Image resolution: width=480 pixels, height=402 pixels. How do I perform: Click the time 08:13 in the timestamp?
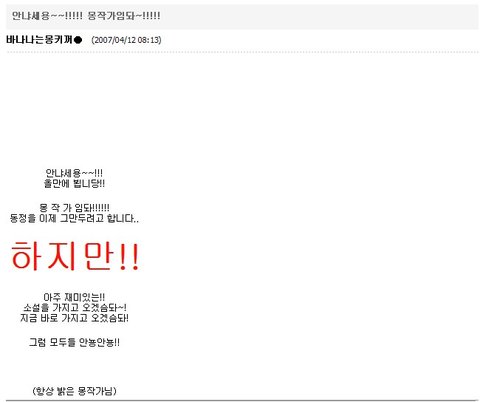point(148,40)
